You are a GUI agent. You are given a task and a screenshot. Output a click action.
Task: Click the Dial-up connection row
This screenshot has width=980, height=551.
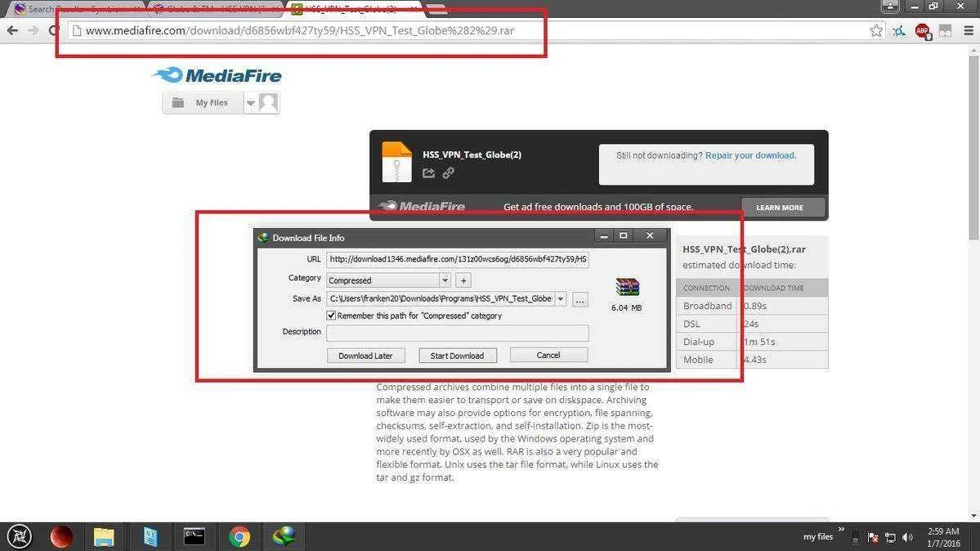[752, 342]
